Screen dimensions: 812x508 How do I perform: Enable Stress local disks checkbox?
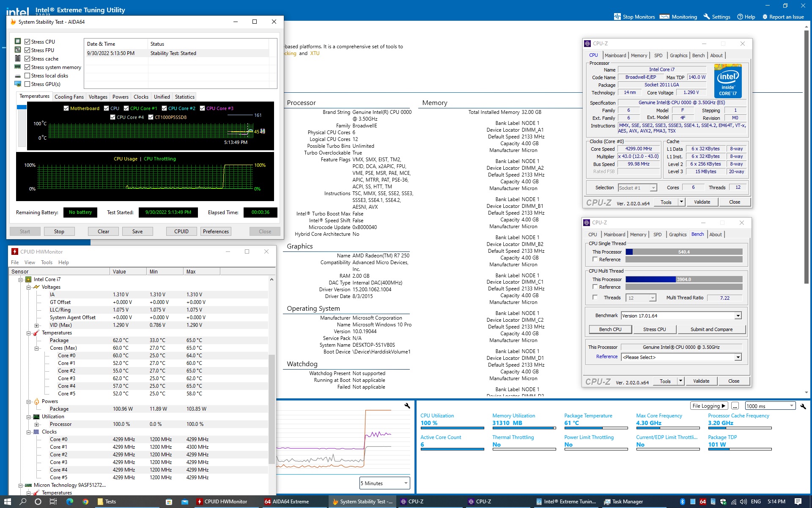27,76
